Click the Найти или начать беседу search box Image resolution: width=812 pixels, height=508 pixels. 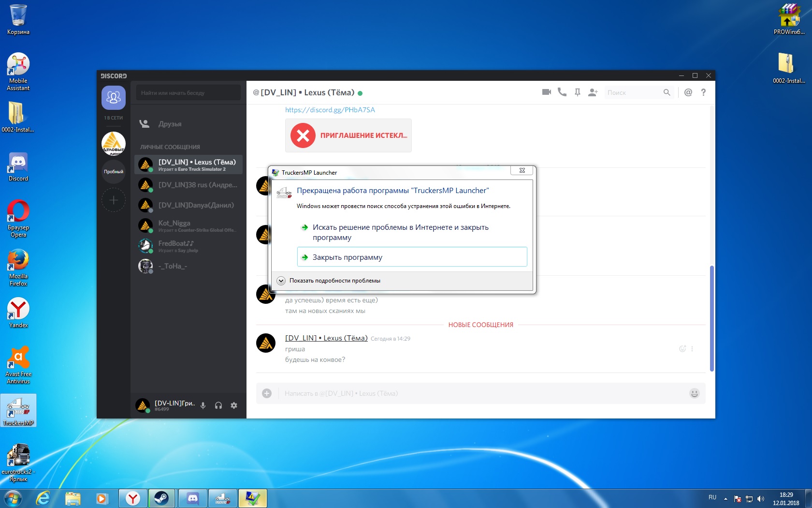188,92
